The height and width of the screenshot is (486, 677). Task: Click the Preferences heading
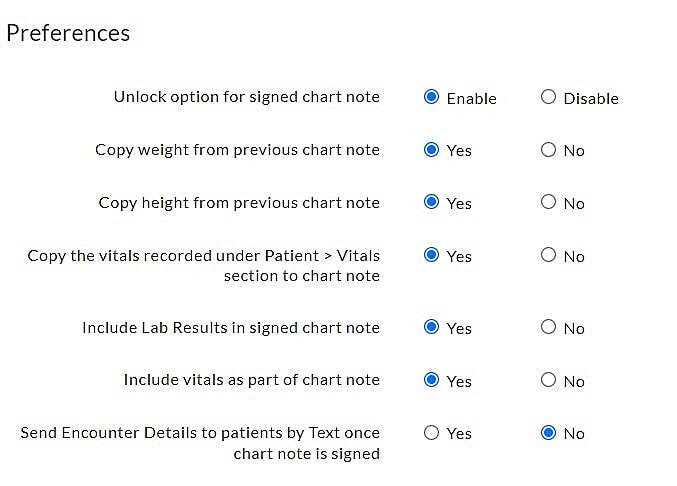coord(68,33)
